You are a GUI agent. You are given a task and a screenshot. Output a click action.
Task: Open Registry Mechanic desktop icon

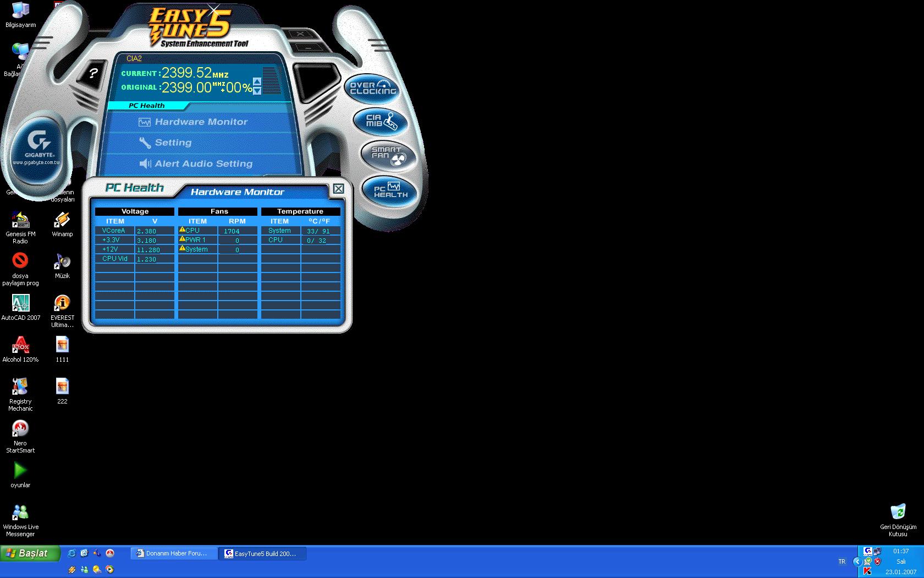point(20,395)
